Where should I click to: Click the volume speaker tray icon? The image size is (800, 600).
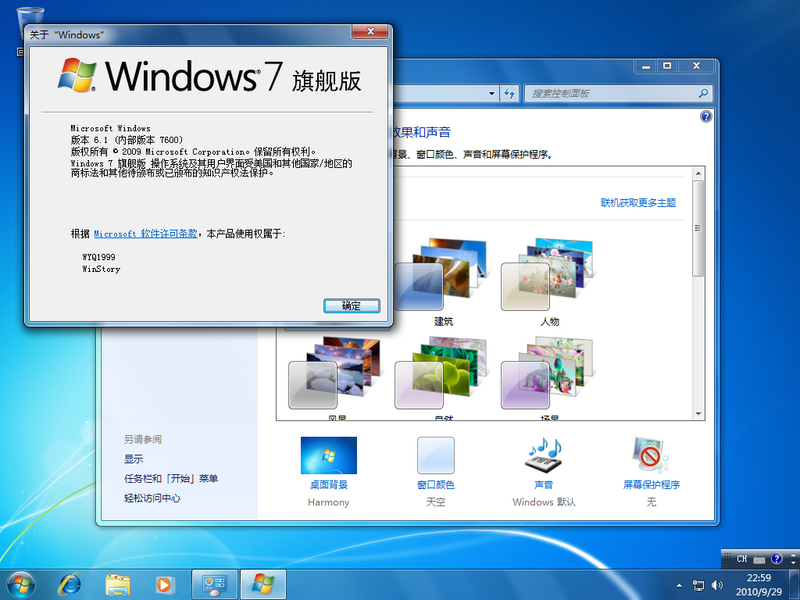tap(717, 585)
